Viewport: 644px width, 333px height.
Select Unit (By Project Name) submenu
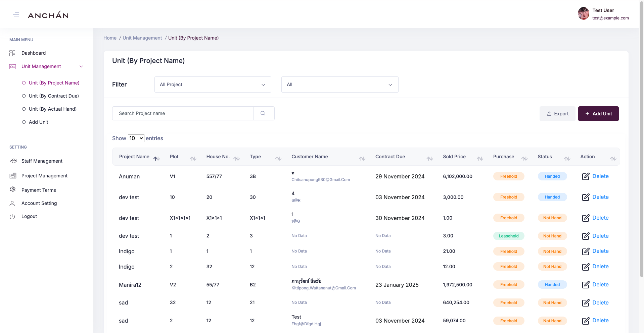(x=54, y=83)
